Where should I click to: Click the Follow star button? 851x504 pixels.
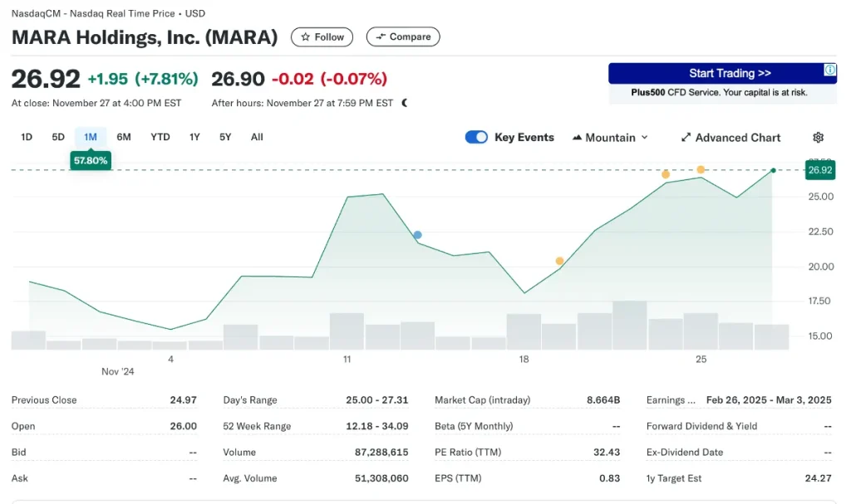click(x=322, y=37)
